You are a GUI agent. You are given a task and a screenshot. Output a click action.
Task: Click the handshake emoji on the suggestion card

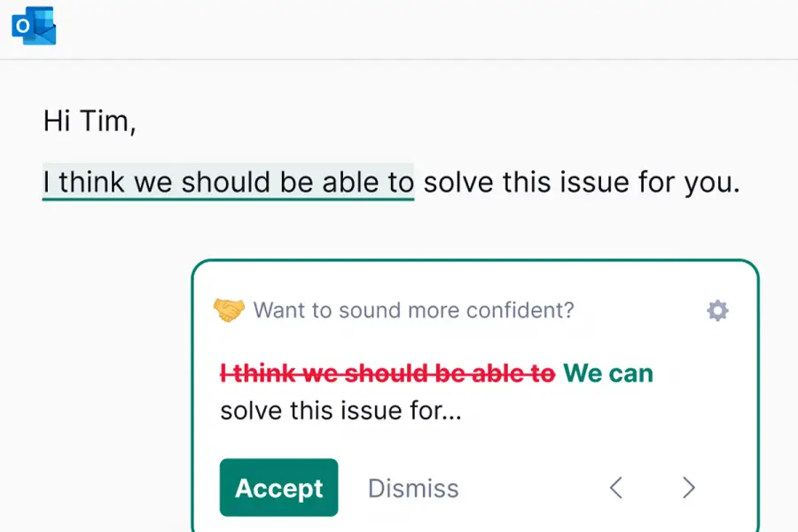(230, 310)
